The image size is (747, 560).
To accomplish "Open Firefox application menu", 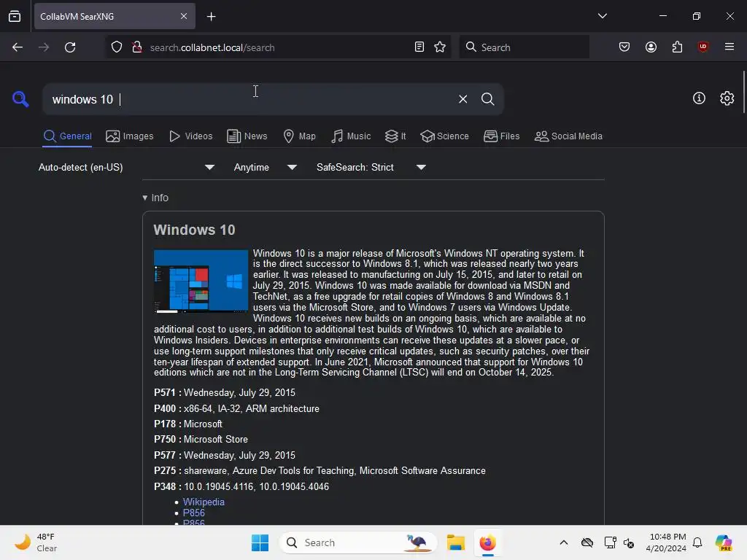I will pos(729,47).
